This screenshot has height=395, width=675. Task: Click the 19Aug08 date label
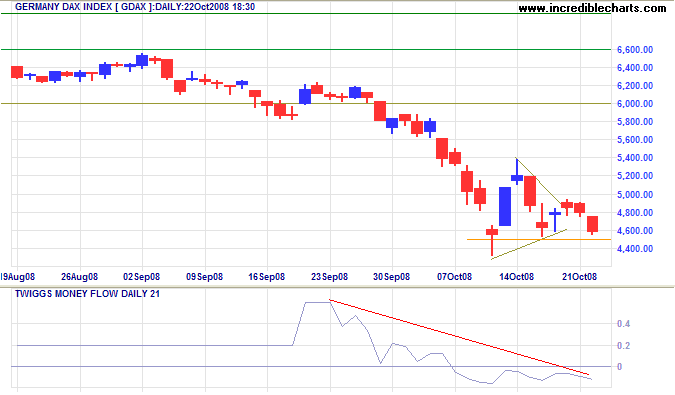click(x=18, y=277)
